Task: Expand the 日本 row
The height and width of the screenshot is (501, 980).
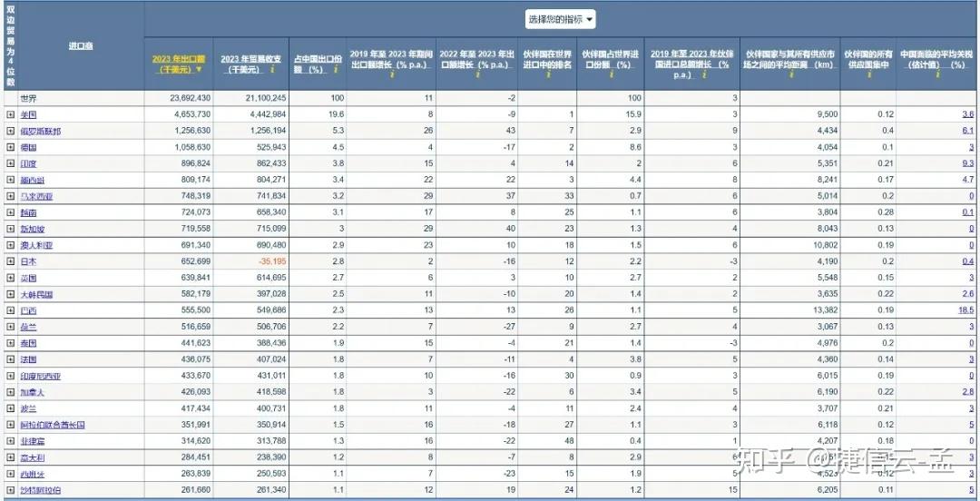Action: click(x=11, y=261)
